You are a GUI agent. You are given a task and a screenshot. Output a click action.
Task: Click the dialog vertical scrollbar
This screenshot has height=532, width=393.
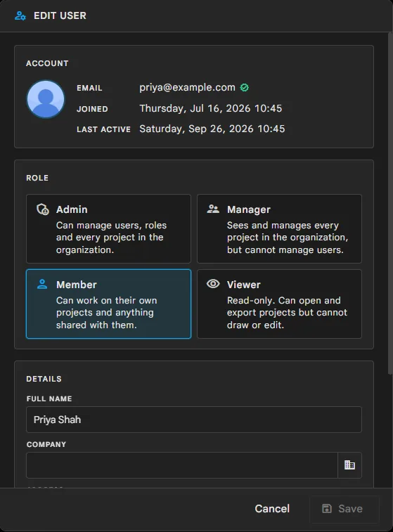pyautogui.click(x=390, y=204)
